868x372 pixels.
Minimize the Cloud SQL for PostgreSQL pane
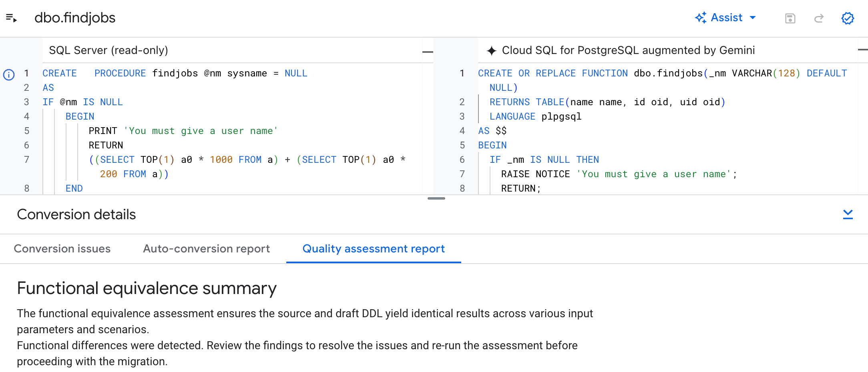click(x=862, y=50)
